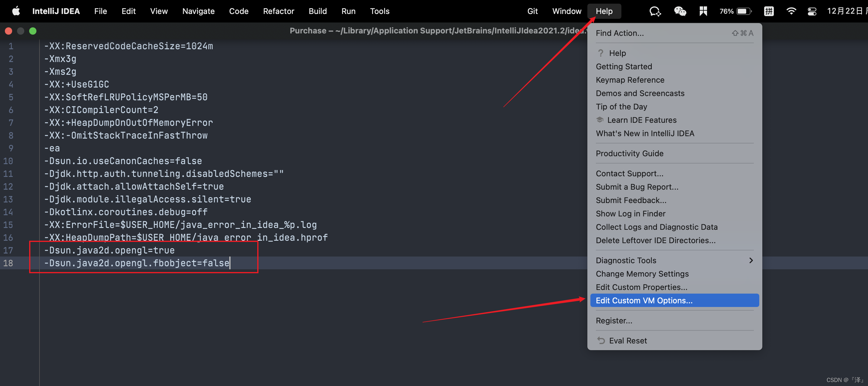This screenshot has height=386, width=868.
Task: Close the Help menu in the menu bar
Action: (x=604, y=11)
